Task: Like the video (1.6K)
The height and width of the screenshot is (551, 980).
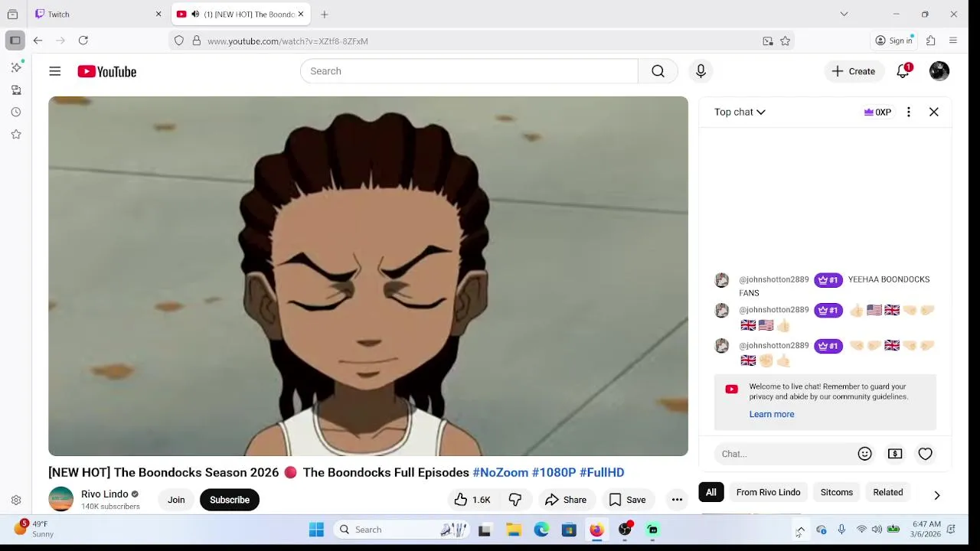Action: (473, 500)
